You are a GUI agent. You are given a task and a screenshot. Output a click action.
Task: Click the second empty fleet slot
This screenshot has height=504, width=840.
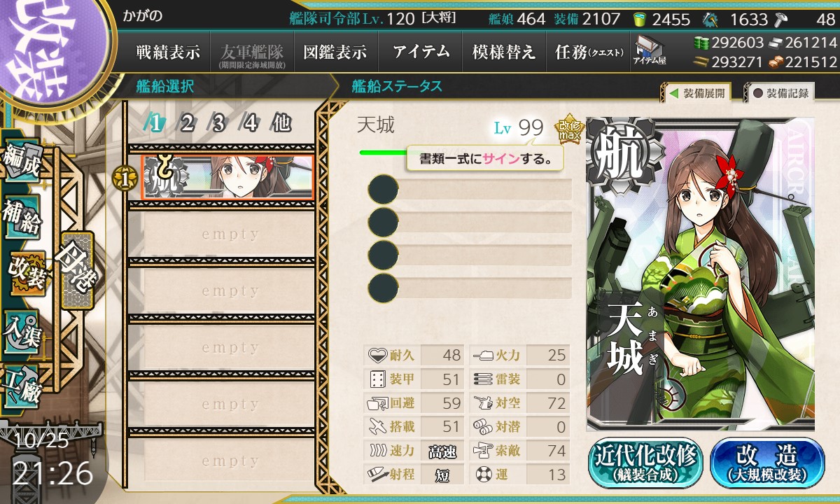(x=221, y=291)
